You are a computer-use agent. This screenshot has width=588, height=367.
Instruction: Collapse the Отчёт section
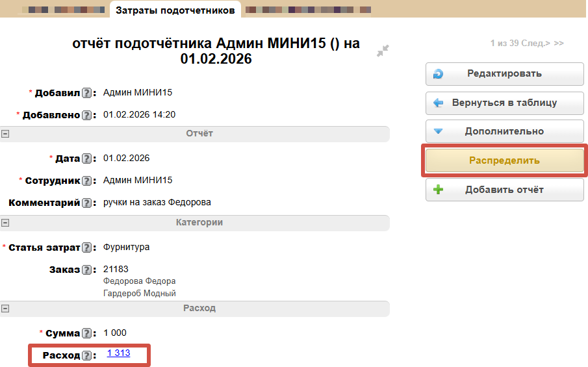[5, 134]
